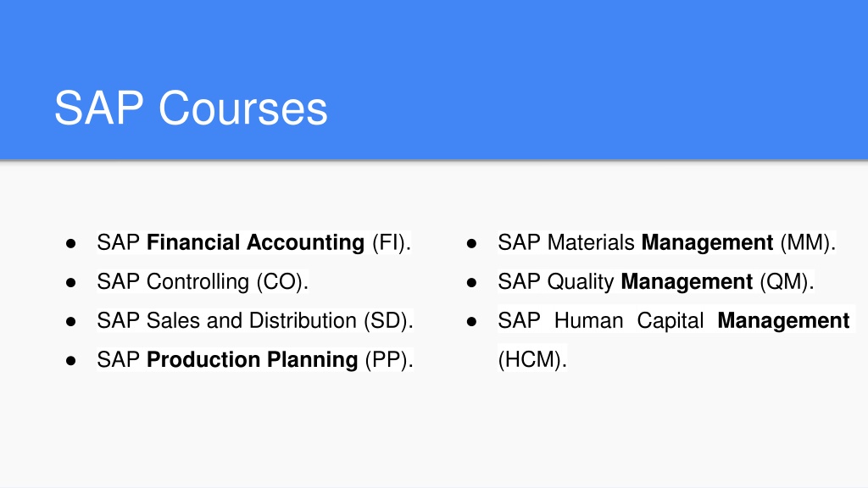This screenshot has width=868, height=488.
Task: Click the (HCM) abbreviation text
Action: 532,360
